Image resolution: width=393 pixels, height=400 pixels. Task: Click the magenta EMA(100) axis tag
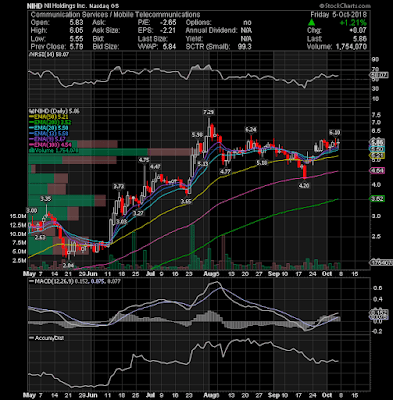pyautogui.click(x=378, y=171)
